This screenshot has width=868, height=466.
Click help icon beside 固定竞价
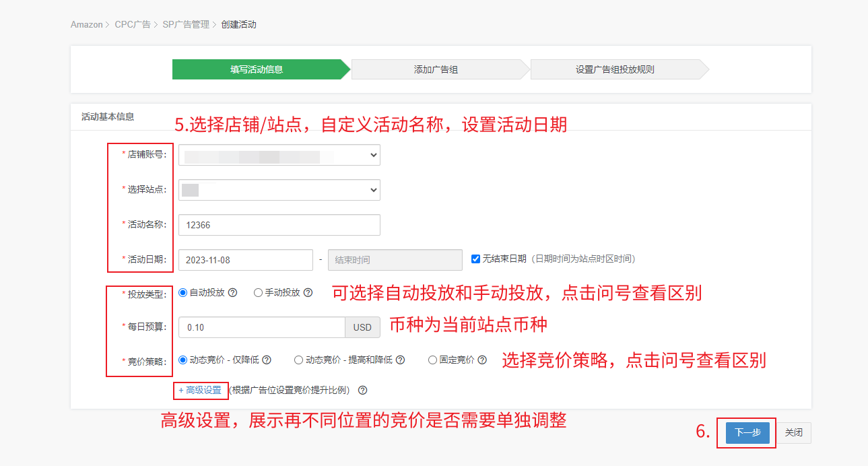482,360
